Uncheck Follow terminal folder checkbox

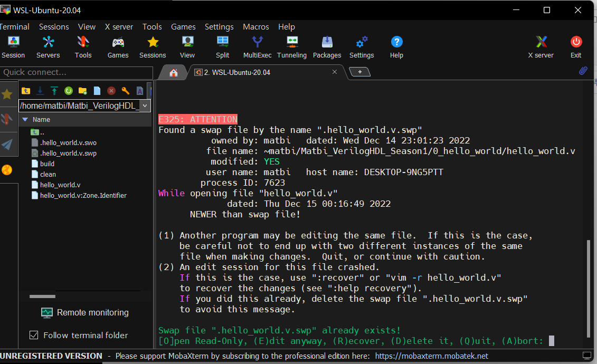(34, 335)
